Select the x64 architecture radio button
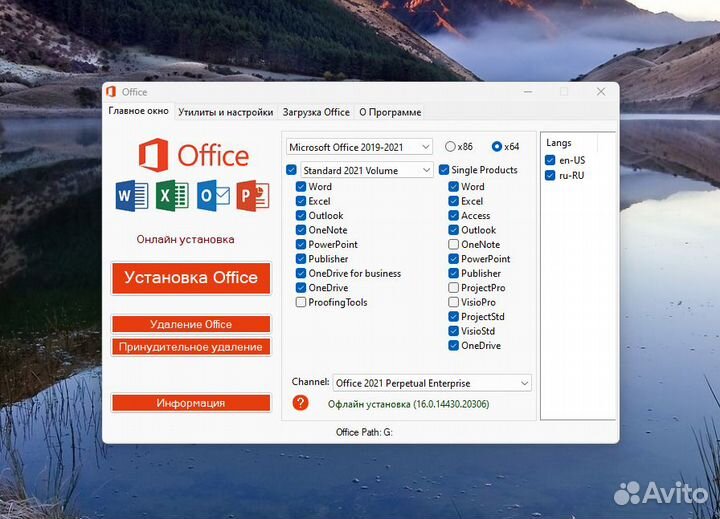The width and height of the screenshot is (720, 519). [496, 147]
